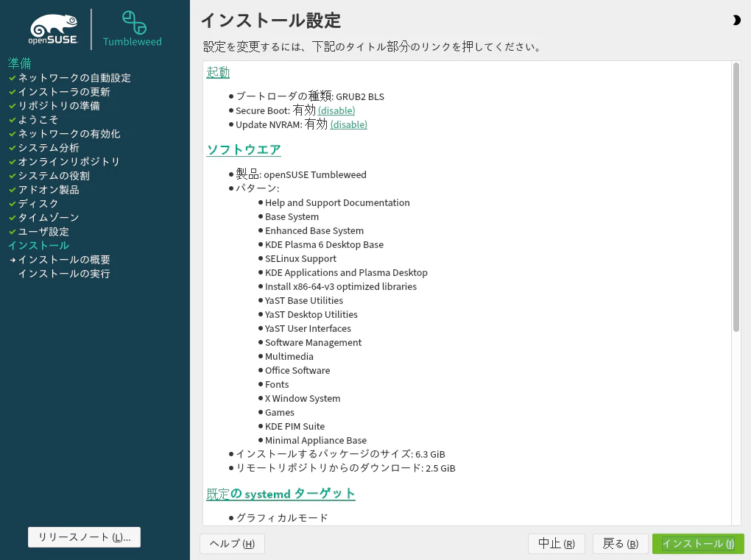Select the リポジトリの準備 step
The height and width of the screenshot is (560, 751).
coord(59,106)
